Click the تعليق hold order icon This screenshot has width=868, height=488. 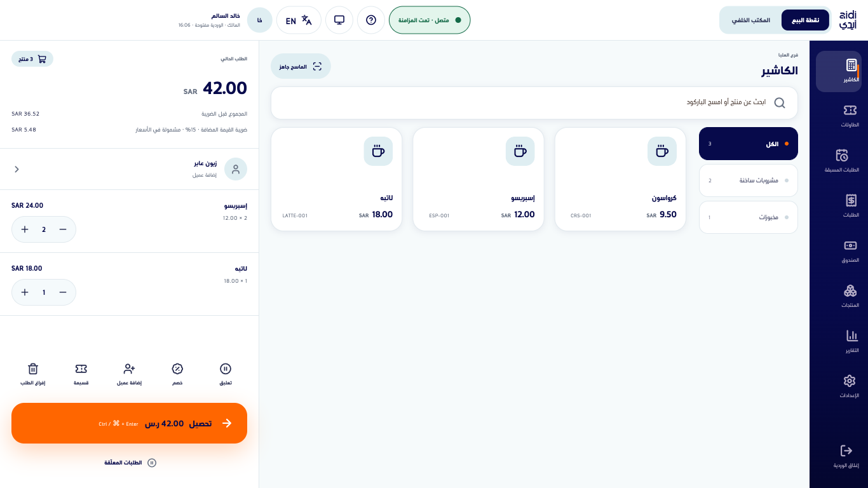click(x=226, y=374)
